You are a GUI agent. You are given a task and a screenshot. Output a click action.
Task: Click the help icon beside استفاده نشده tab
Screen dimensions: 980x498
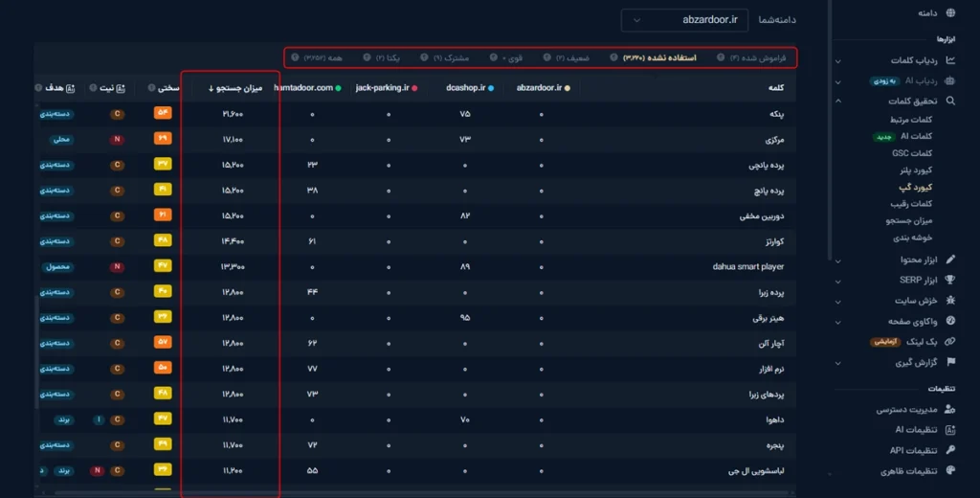tap(613, 57)
